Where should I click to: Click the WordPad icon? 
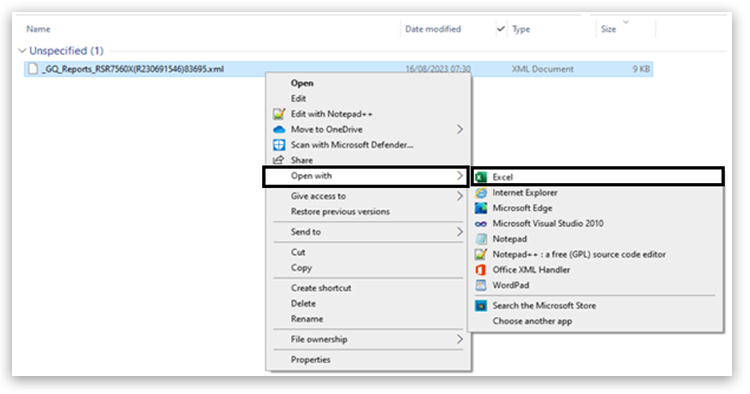[x=481, y=285]
